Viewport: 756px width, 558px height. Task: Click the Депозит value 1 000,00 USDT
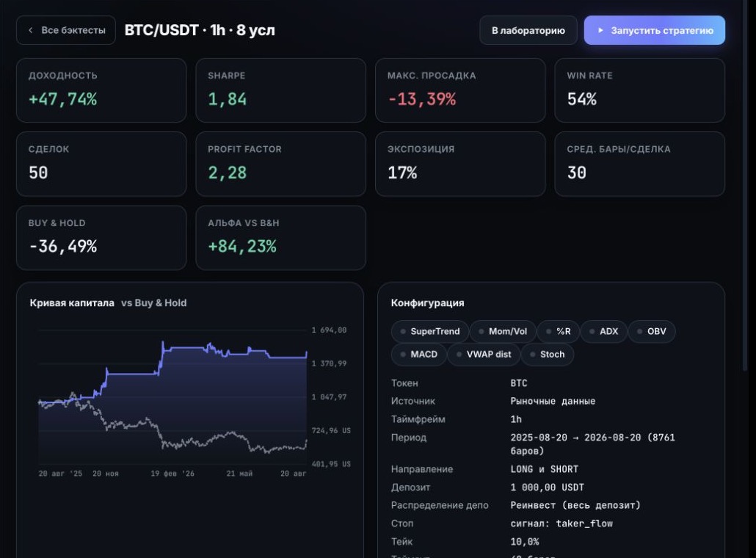click(548, 488)
